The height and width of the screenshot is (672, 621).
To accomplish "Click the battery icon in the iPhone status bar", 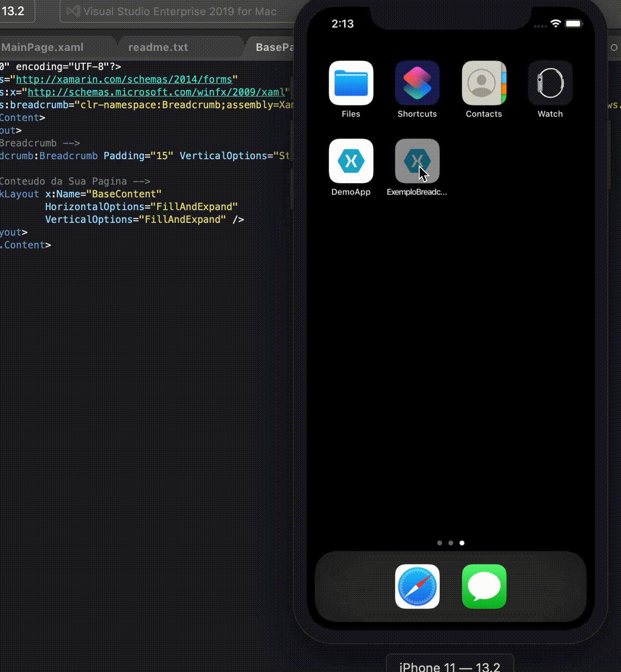I will pyautogui.click(x=573, y=24).
